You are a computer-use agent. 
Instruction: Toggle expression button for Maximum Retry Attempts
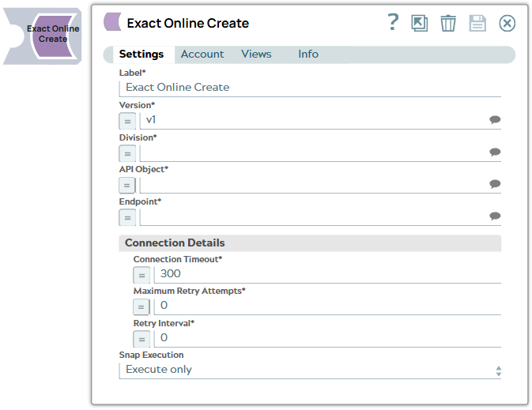(141, 307)
